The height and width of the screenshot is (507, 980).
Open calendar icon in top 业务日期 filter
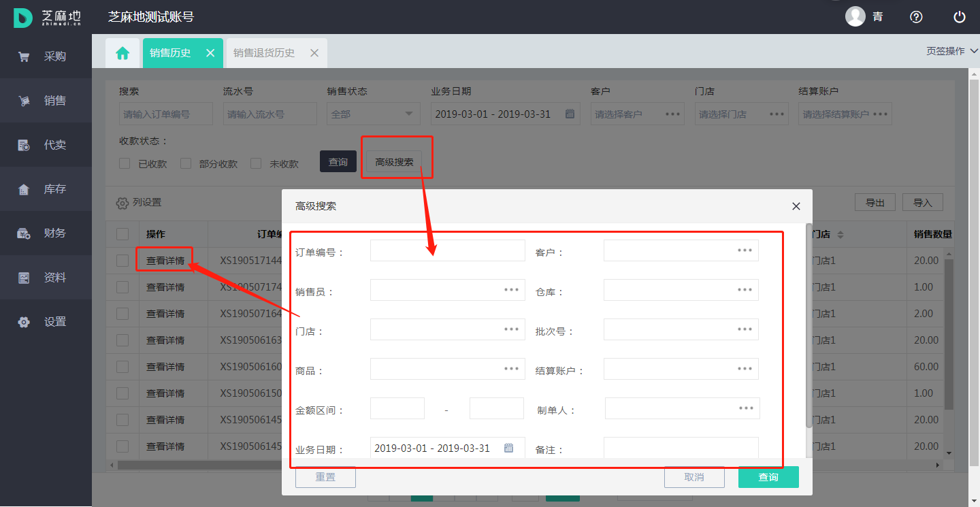click(570, 114)
